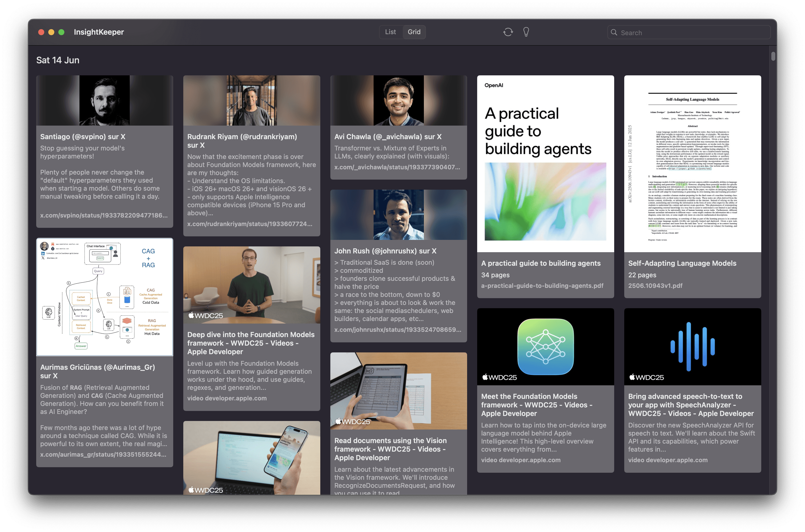
Task: Click 'Deep dive into the Foundation Models framework' title
Action: tap(251, 343)
